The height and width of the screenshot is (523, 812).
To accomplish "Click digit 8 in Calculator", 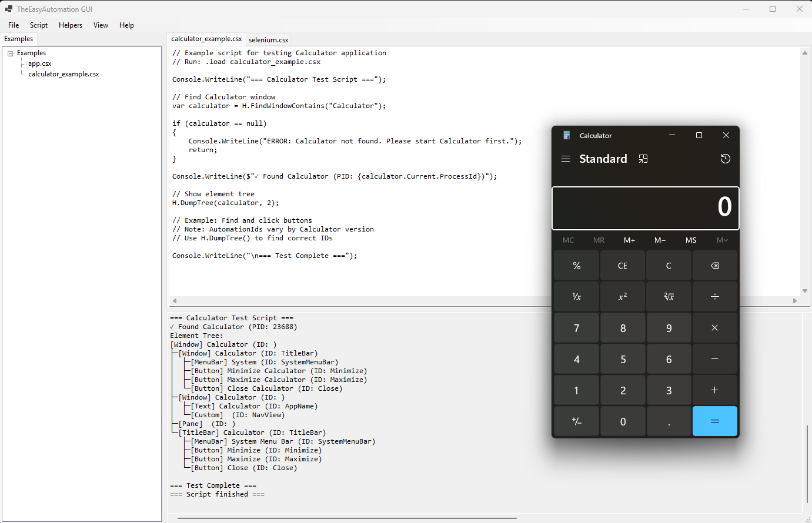I will coord(623,328).
